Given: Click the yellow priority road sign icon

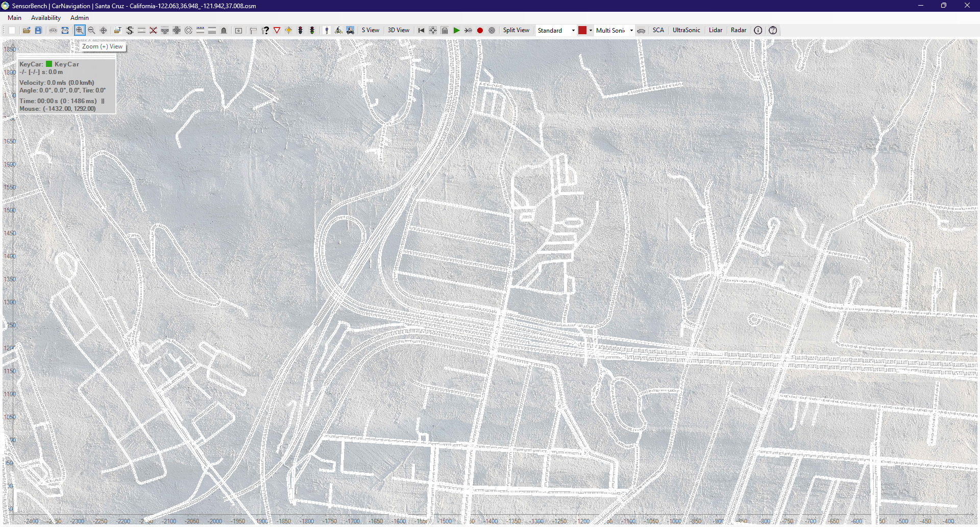Looking at the screenshot, I should 288,31.
